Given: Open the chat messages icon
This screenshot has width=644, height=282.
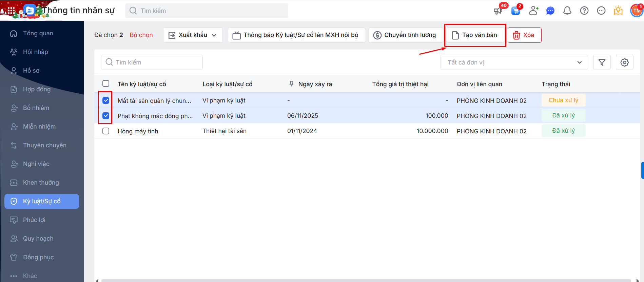Looking at the screenshot, I should coord(550,11).
